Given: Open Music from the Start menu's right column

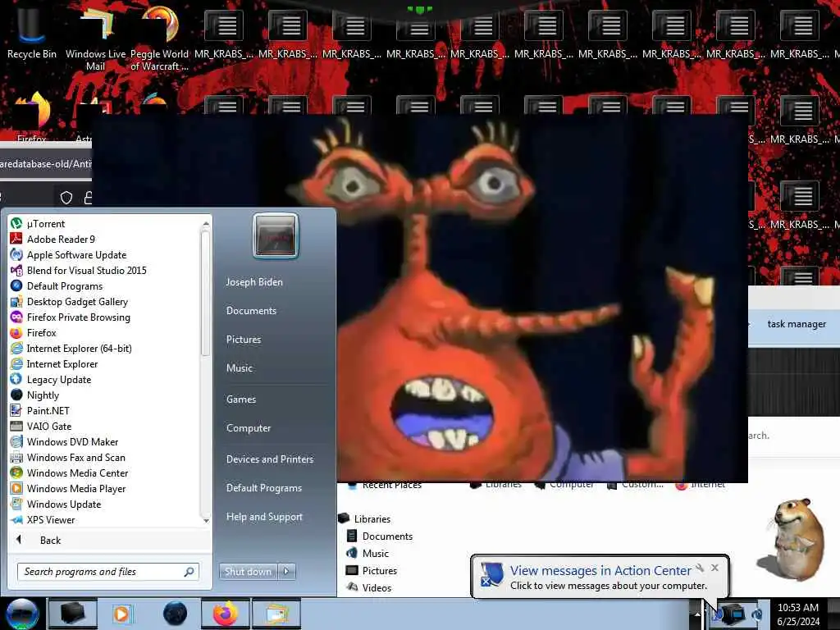Looking at the screenshot, I should pos(239,368).
